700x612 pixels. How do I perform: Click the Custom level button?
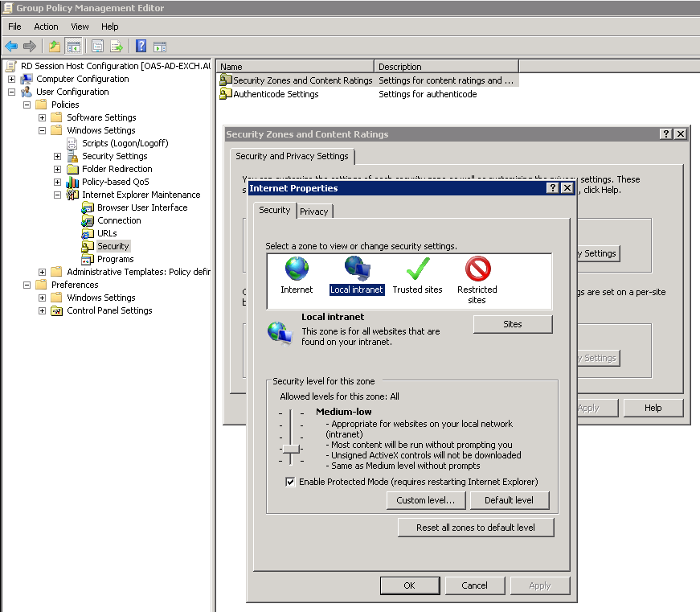426,500
